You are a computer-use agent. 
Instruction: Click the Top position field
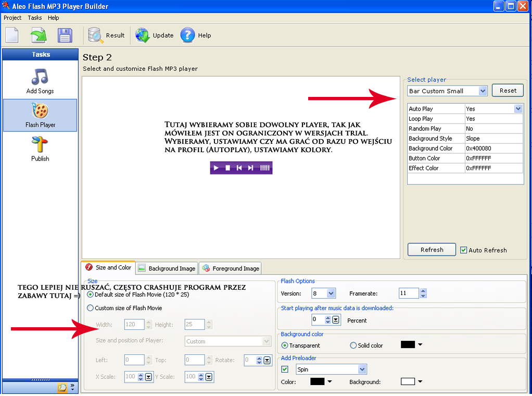pos(194,360)
